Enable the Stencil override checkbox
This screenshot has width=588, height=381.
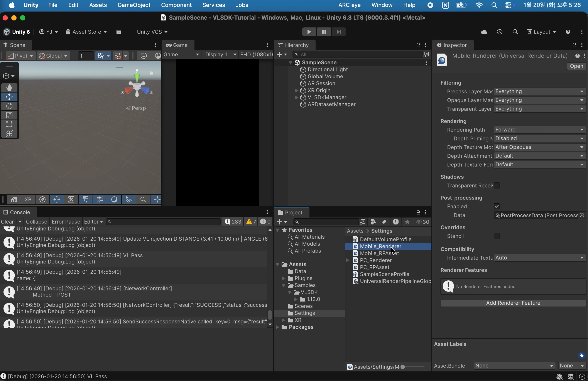(497, 236)
